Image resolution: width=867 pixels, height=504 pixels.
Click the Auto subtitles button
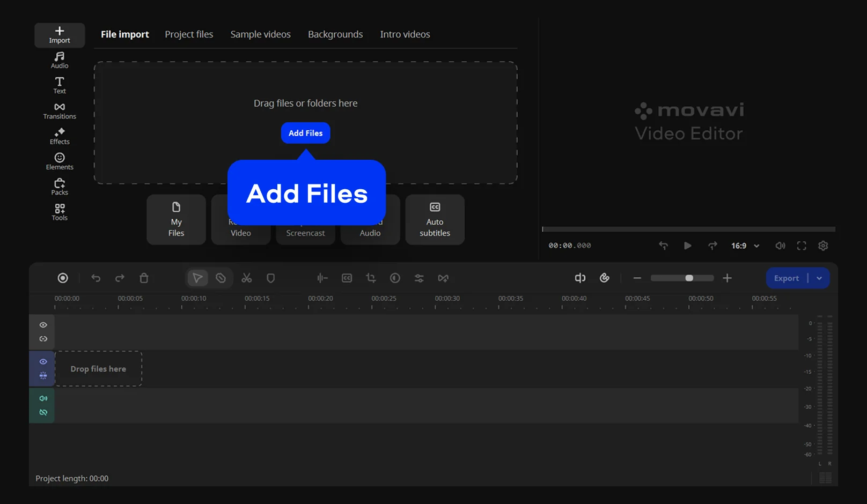point(435,220)
